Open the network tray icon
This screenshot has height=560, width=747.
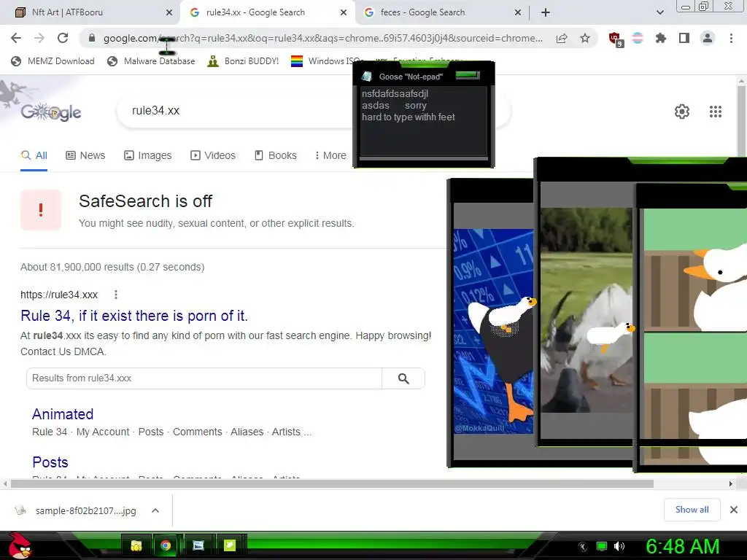(602, 546)
